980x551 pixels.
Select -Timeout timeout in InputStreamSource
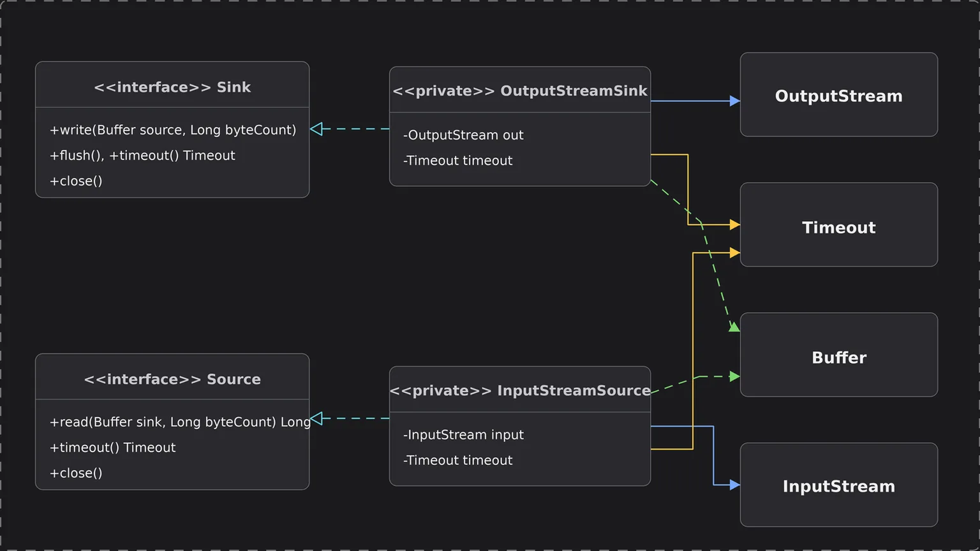click(x=457, y=460)
